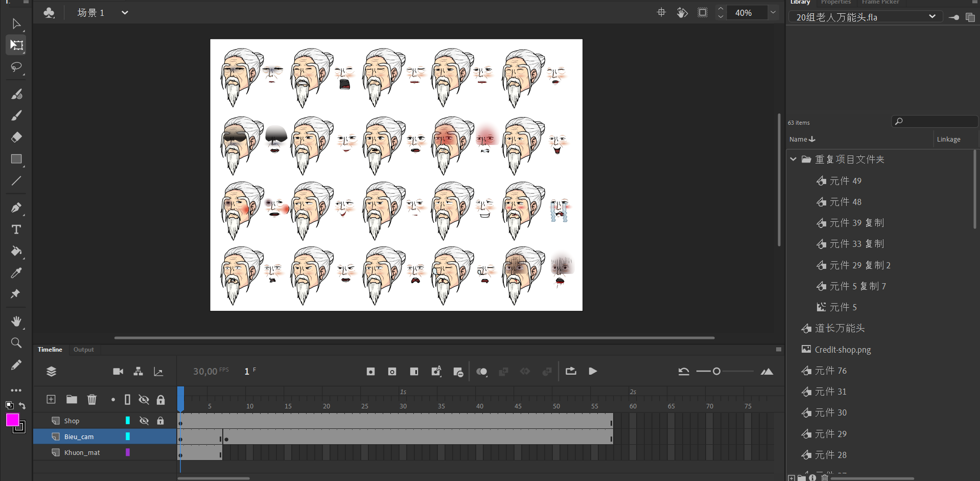Select the Eraser tool
This screenshot has width=980, height=481.
click(16, 137)
